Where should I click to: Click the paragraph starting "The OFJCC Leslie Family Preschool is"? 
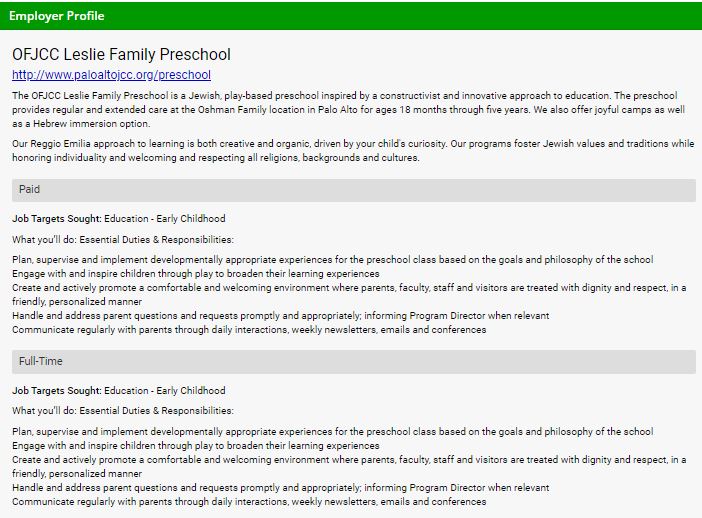click(x=350, y=109)
